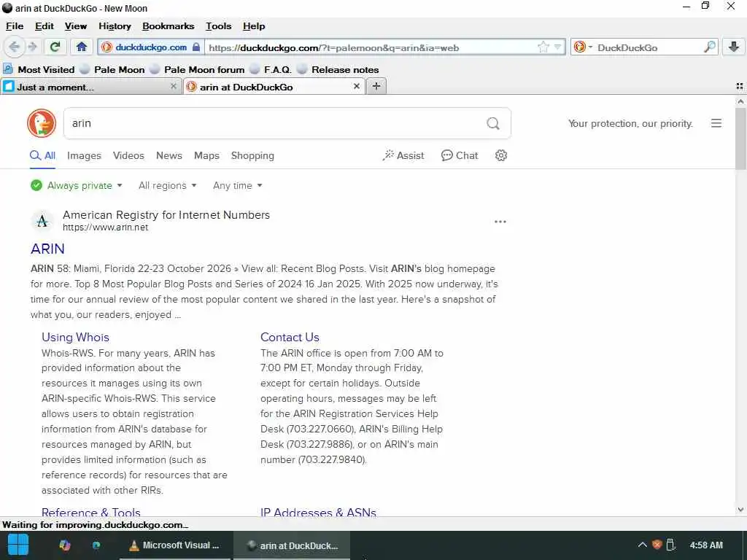The image size is (747, 560).
Task: Click the magnifier in browser search box
Action: (709, 47)
